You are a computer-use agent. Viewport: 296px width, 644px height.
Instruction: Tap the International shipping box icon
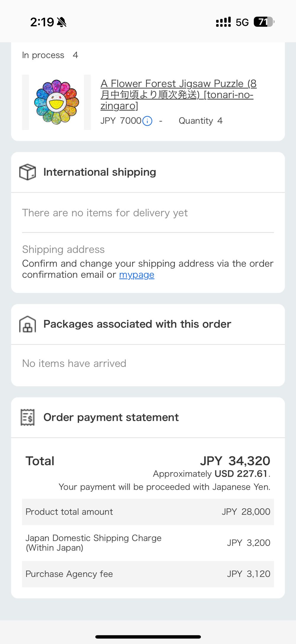pyautogui.click(x=28, y=172)
